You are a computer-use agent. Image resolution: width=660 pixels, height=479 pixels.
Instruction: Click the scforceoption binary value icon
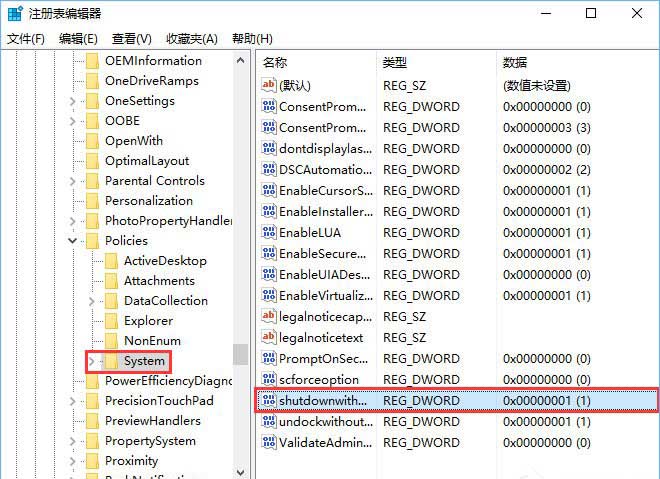tap(269, 379)
